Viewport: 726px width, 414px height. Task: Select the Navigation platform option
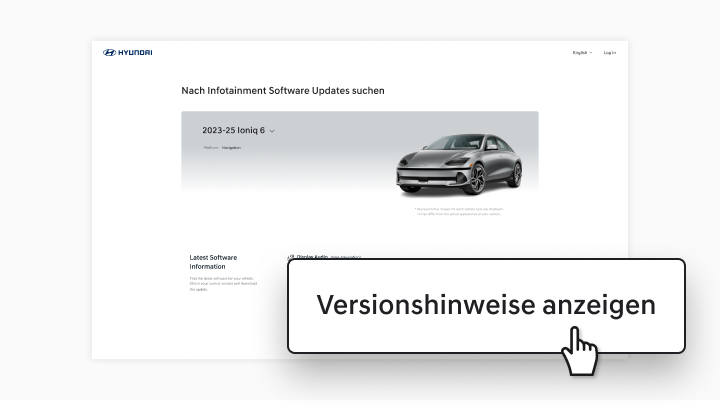point(231,147)
